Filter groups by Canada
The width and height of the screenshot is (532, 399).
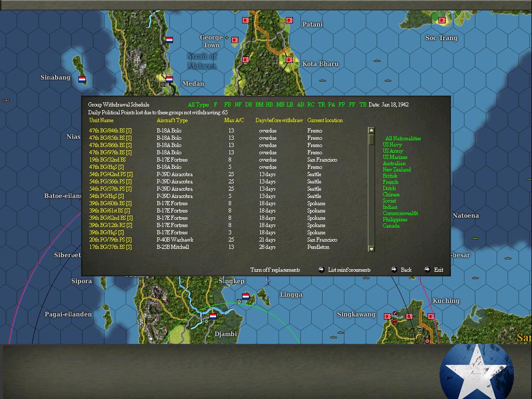391,225
